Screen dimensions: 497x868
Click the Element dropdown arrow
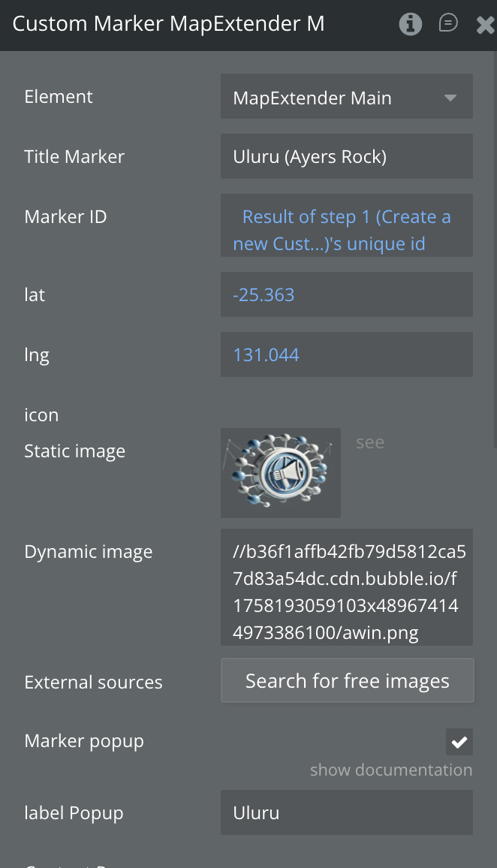pyautogui.click(x=450, y=98)
